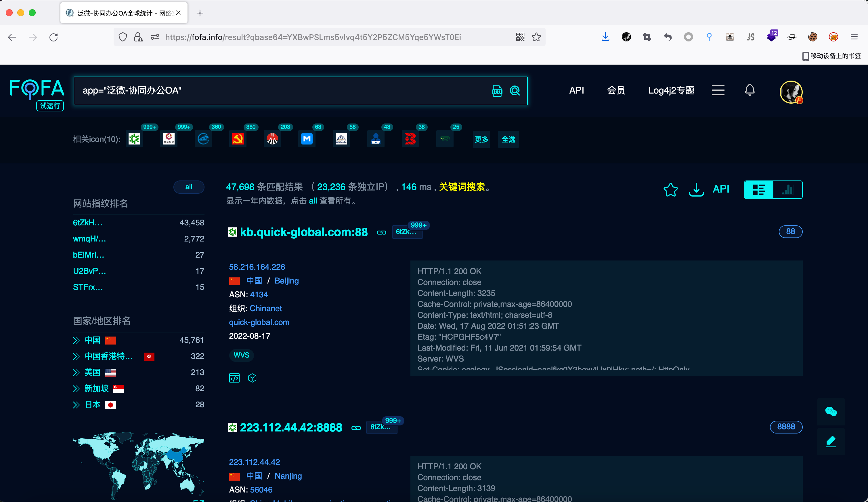Open the hamburger menu in header
Image resolution: width=868 pixels, height=502 pixels.
pos(718,90)
